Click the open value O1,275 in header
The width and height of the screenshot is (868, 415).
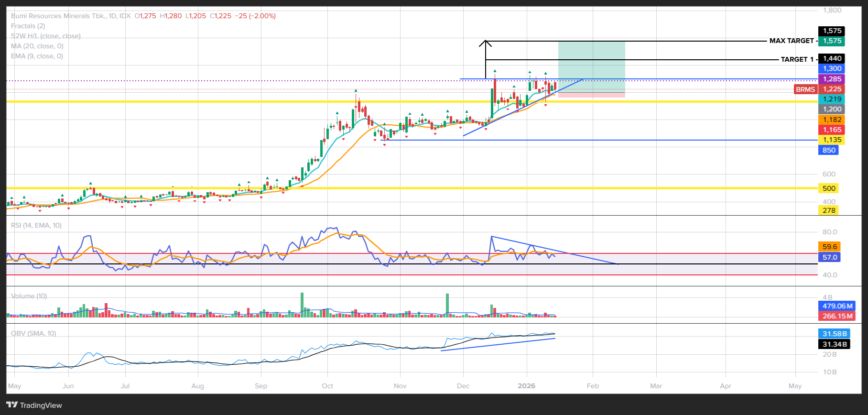tap(145, 16)
